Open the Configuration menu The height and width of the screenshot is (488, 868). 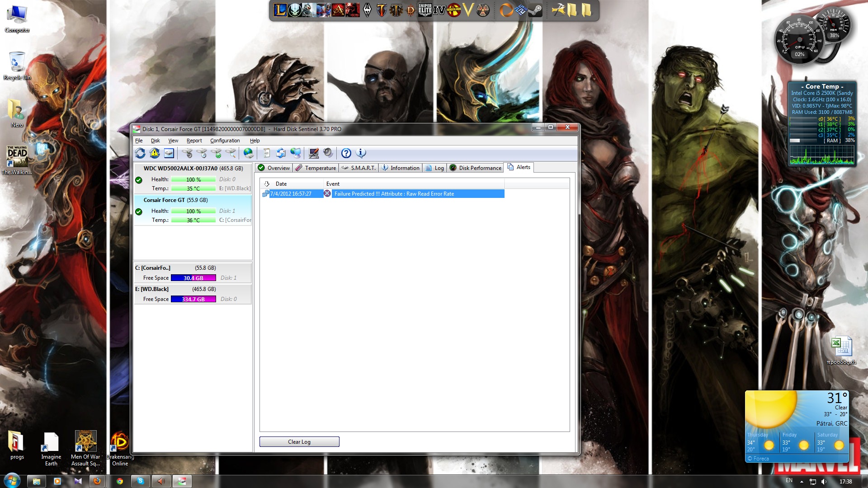pyautogui.click(x=225, y=141)
